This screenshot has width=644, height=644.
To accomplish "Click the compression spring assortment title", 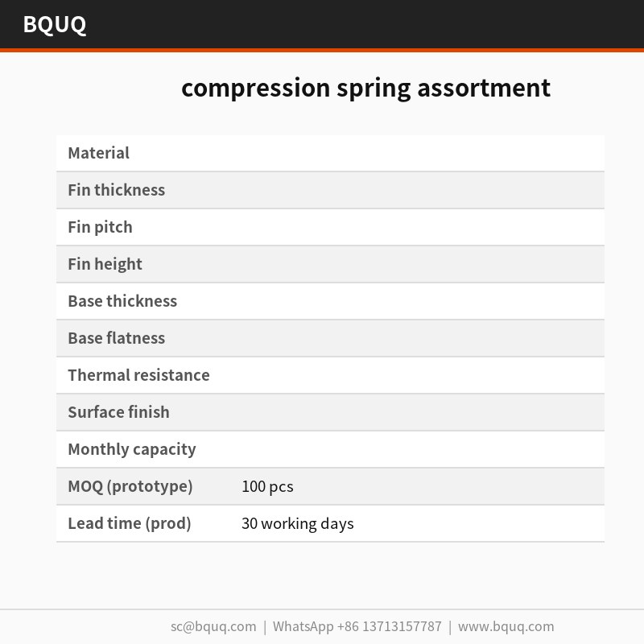I will (x=365, y=88).
